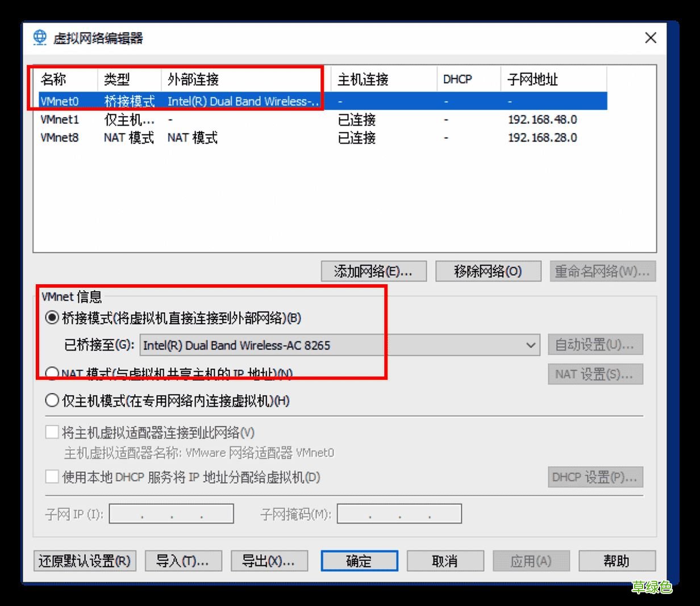Click subnet address 192.168.48.0
700x606 pixels.
pos(542,120)
